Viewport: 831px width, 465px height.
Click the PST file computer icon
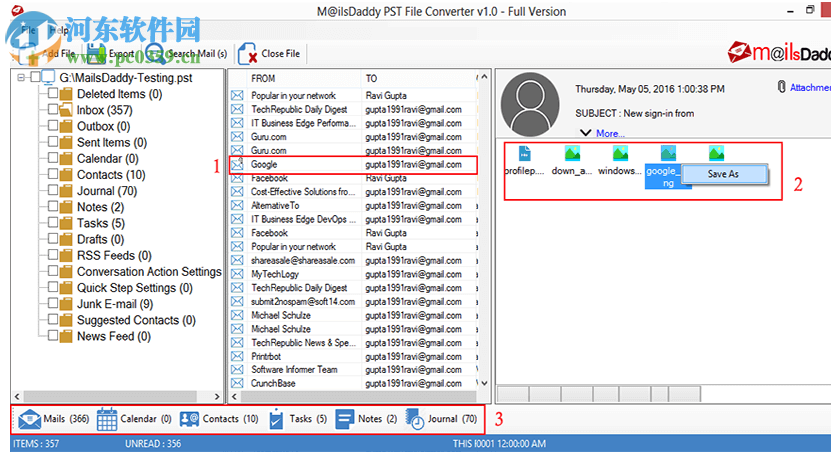click(x=49, y=77)
